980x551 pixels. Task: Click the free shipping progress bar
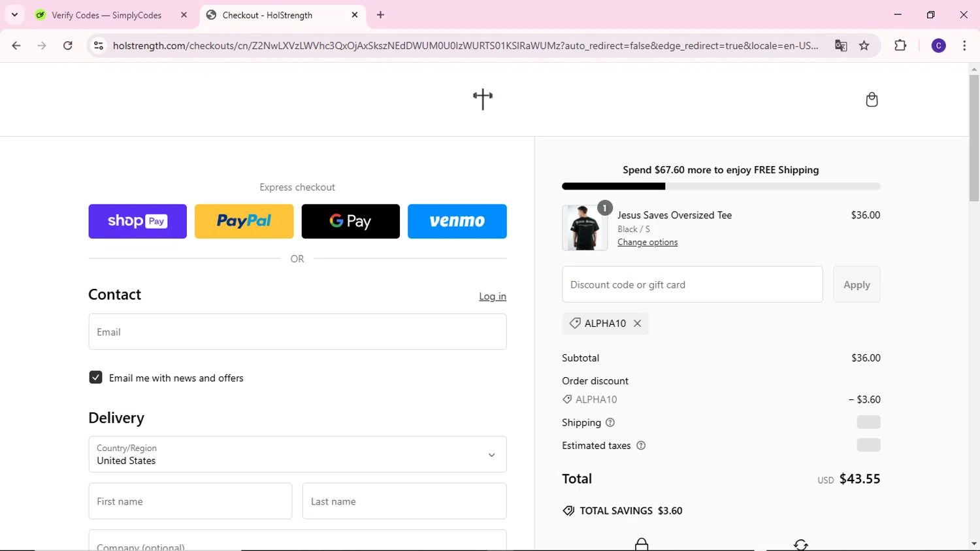tap(721, 187)
